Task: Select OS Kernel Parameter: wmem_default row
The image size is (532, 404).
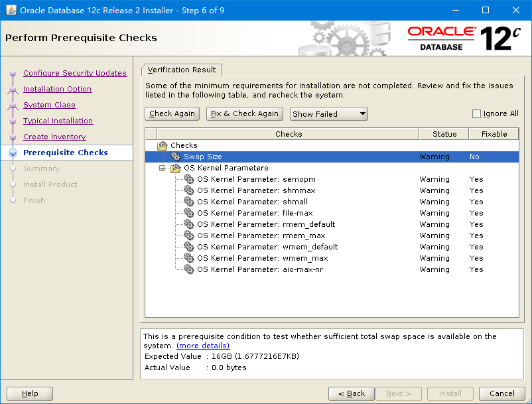Action: (x=332, y=247)
